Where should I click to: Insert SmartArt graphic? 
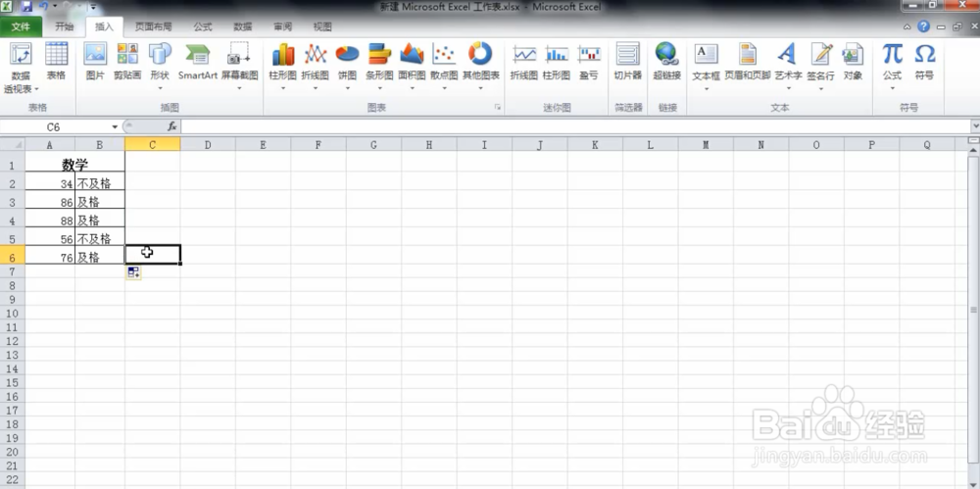(198, 62)
